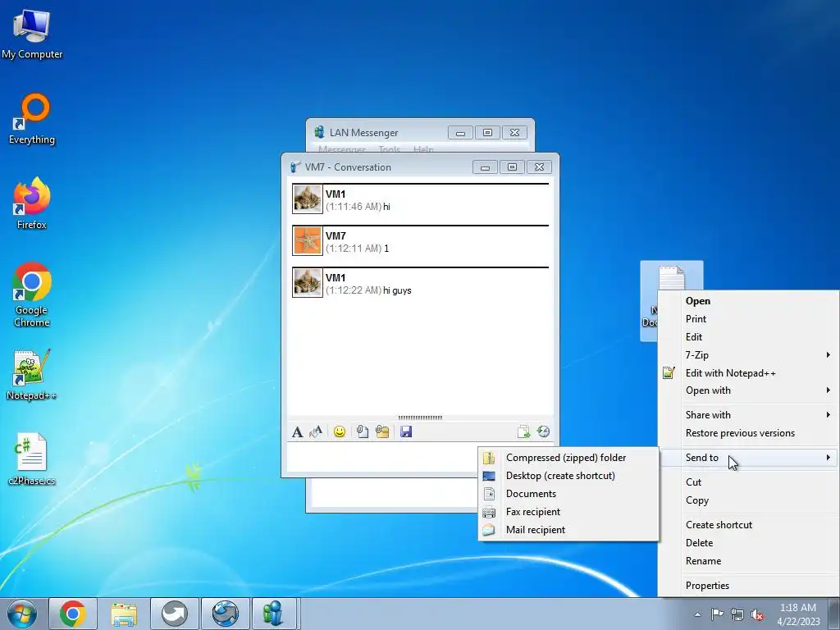
Task: Click the file transfer icon with green arrow
Action: tap(523, 431)
